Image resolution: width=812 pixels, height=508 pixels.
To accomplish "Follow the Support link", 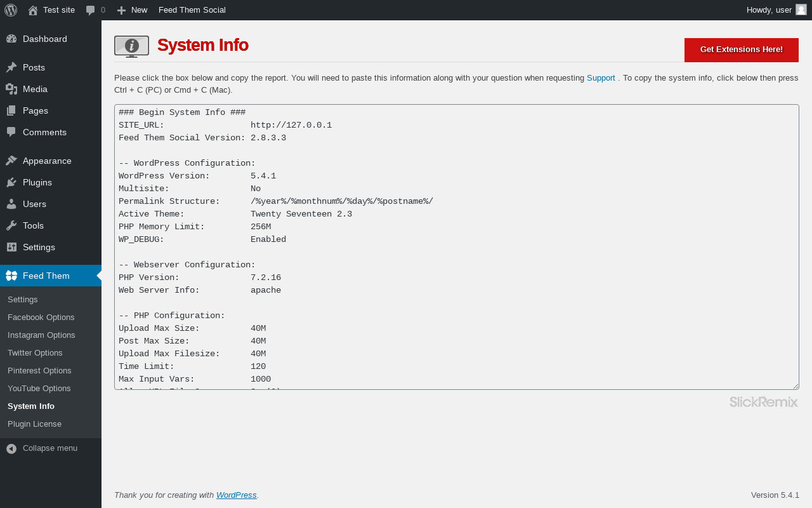I will pos(601,77).
